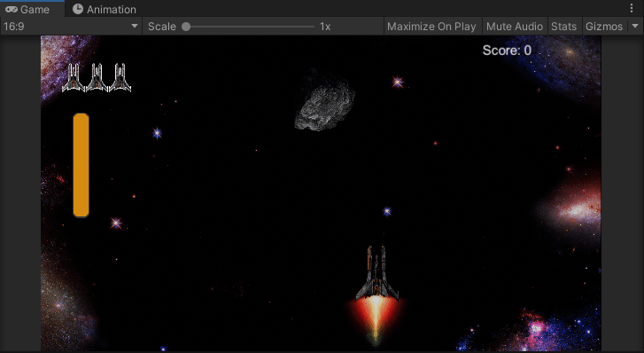Click the Animation tab clock icon
The height and width of the screenshot is (353, 644).
pos(78,9)
